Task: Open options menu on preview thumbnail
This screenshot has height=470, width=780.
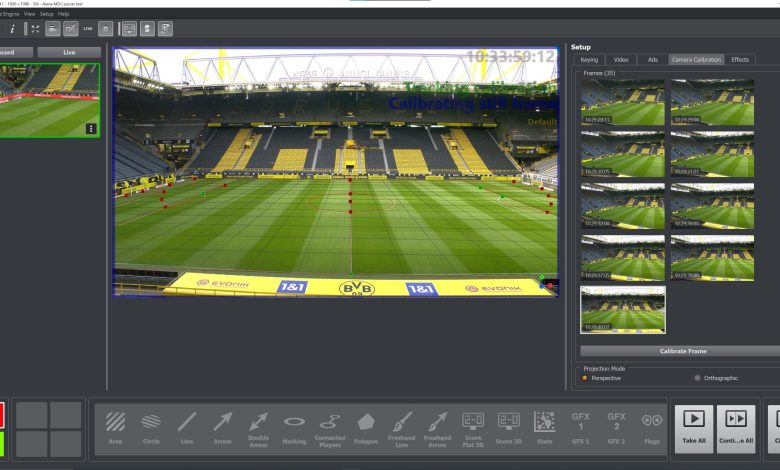Action: [x=91, y=128]
